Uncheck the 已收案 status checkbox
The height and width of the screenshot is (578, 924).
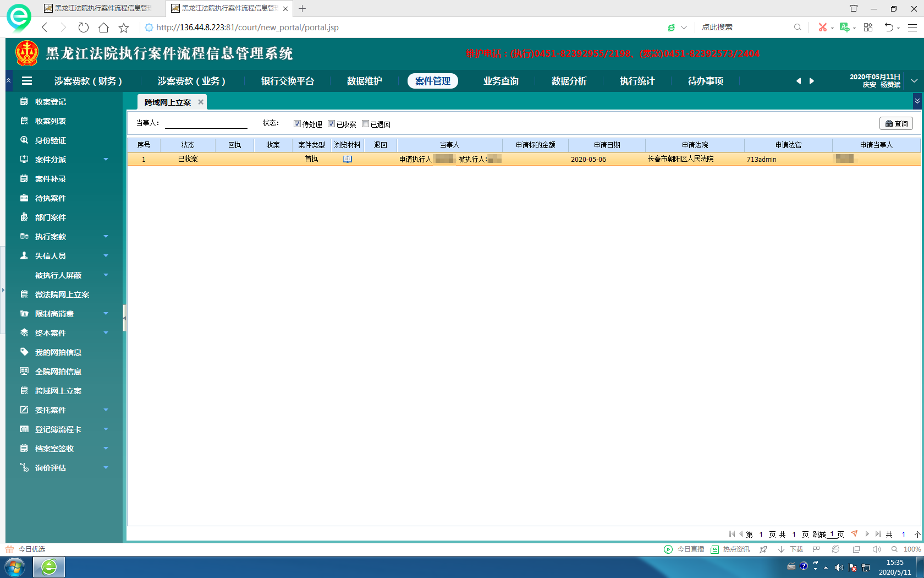click(x=331, y=124)
